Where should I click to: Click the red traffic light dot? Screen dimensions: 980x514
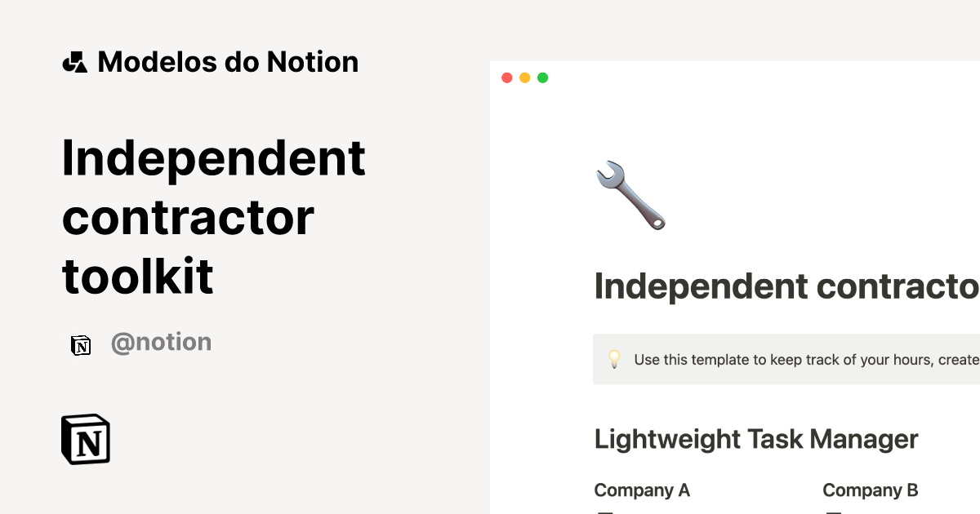[x=507, y=78]
